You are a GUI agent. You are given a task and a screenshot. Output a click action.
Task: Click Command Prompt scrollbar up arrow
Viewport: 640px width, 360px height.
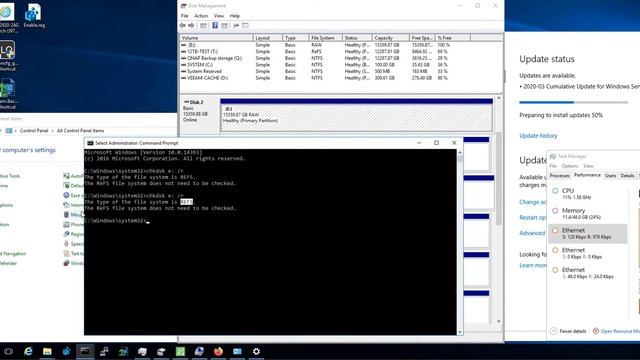point(460,152)
